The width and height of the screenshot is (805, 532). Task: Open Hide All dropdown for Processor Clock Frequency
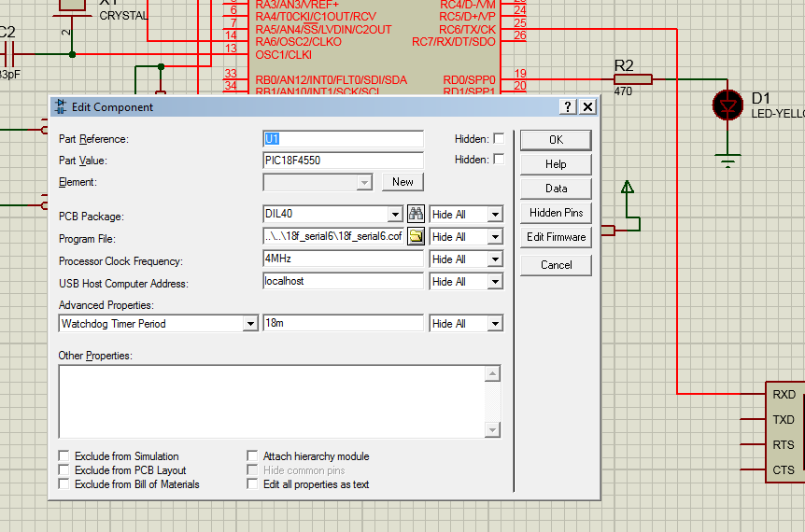click(x=495, y=259)
